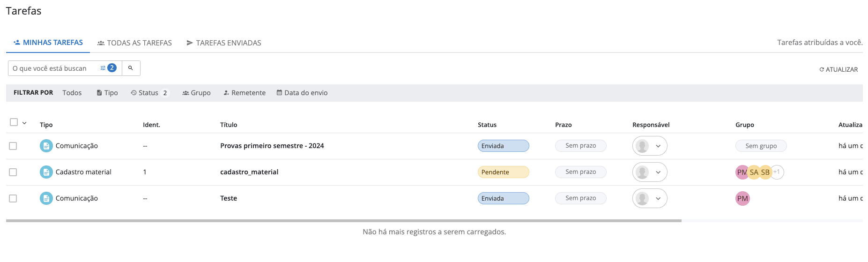Click the SB group avatar in cadastro_material row
The width and height of the screenshot is (868, 262).
click(765, 172)
